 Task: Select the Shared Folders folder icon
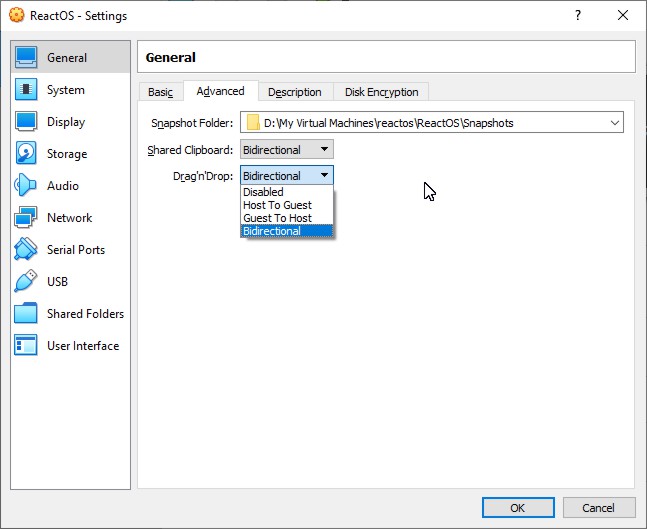[26, 313]
